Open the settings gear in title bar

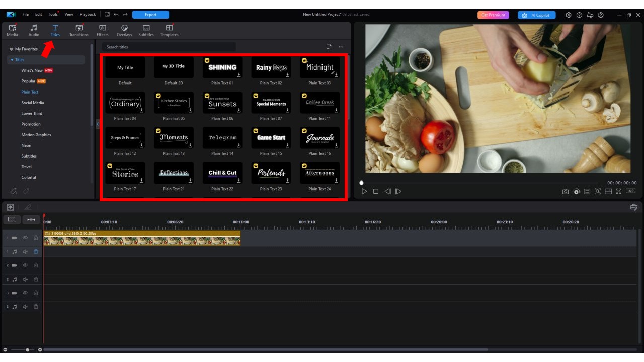click(569, 15)
